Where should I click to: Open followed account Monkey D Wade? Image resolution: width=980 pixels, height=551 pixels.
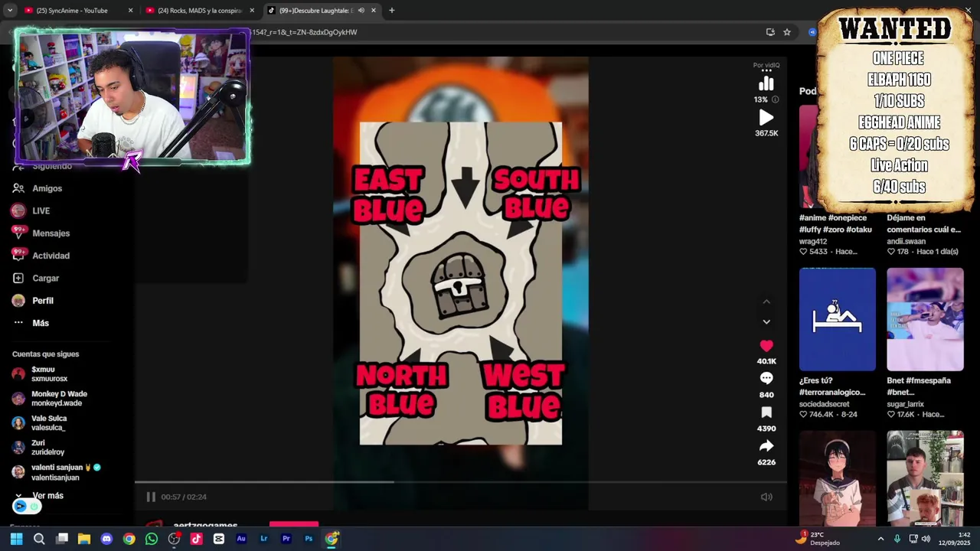[x=59, y=399]
